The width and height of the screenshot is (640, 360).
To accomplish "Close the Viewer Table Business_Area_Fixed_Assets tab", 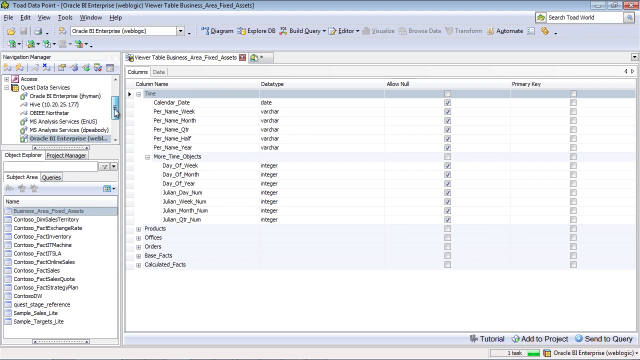I will tap(242, 58).
